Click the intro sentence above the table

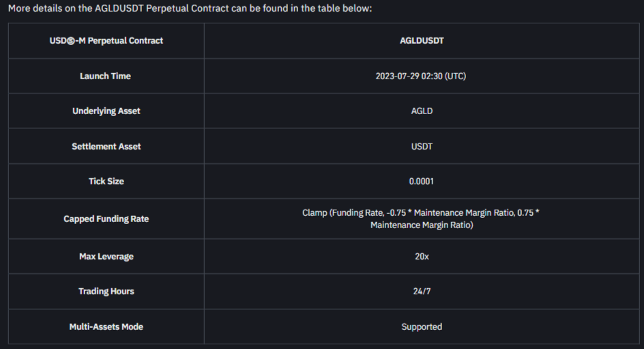190,8
